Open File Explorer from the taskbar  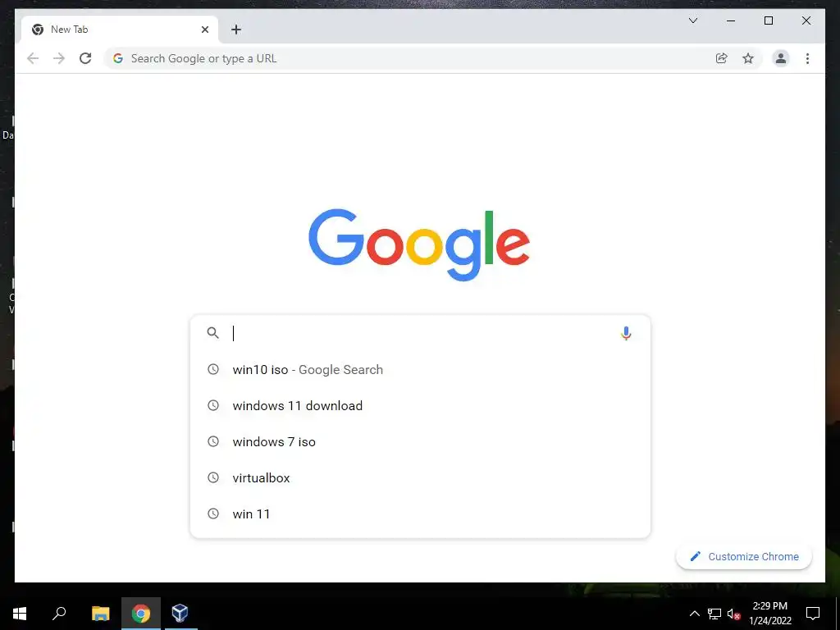(x=100, y=613)
